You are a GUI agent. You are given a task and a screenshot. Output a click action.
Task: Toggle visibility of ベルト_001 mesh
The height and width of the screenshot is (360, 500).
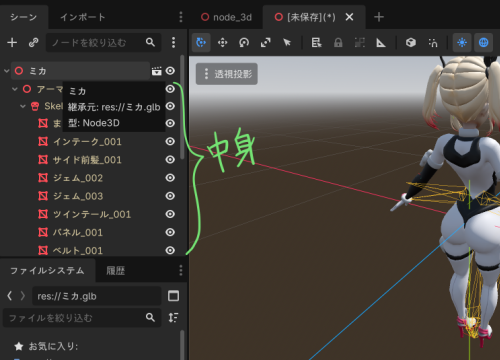coord(170,250)
